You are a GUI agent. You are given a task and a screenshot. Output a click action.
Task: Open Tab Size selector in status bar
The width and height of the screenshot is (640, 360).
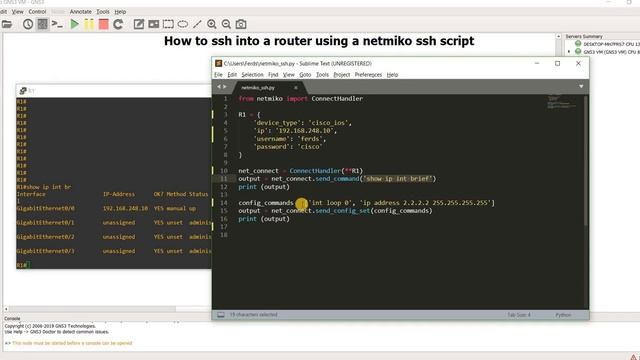(x=519, y=315)
